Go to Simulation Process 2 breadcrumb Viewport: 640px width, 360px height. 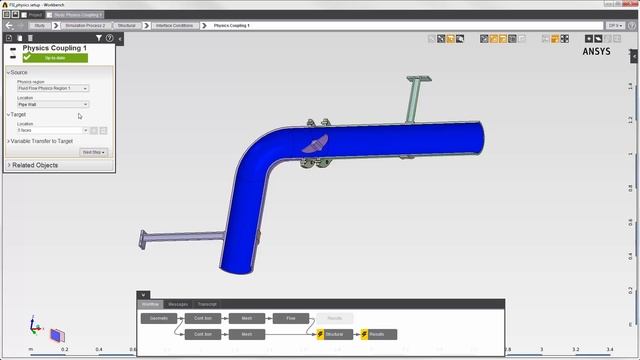tap(85, 25)
